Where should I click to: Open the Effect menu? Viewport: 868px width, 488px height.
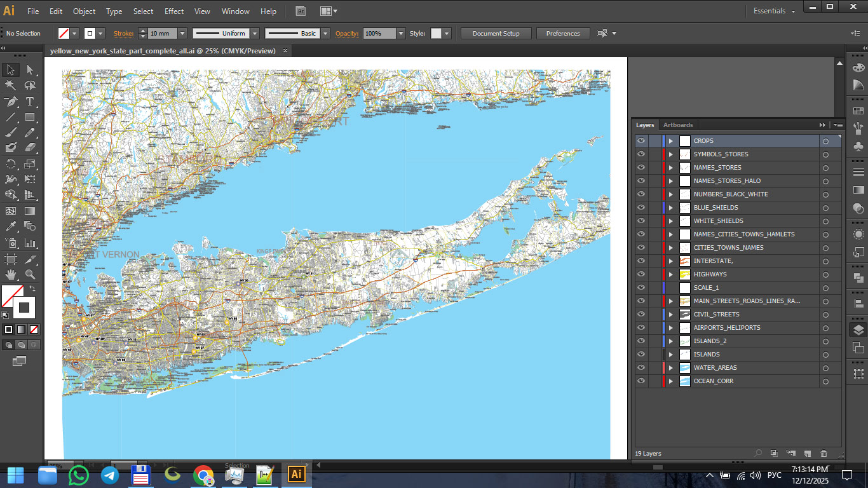(x=174, y=11)
